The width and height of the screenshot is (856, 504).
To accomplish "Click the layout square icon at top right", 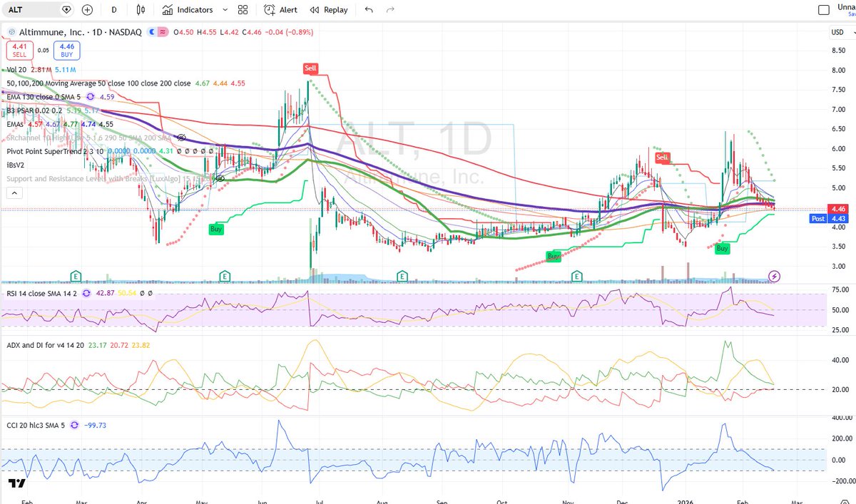I will coord(824,10).
